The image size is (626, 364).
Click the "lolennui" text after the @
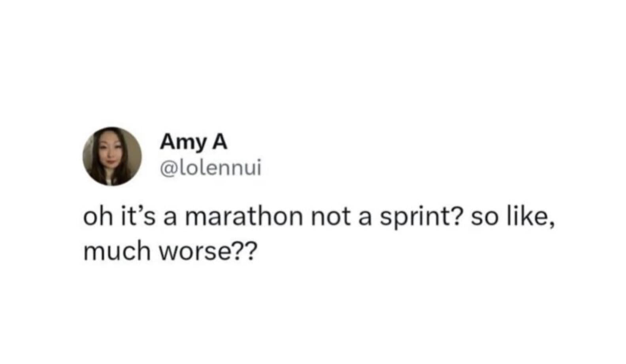[x=217, y=169]
